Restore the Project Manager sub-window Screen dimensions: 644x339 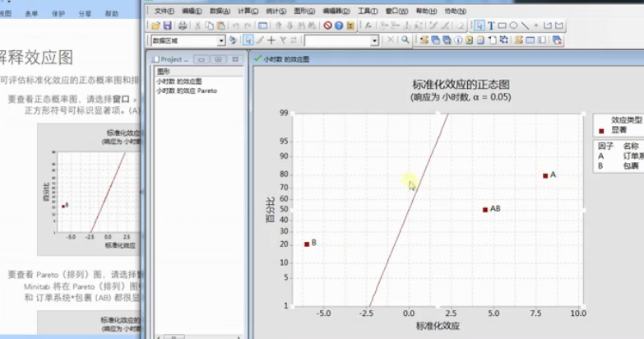(x=218, y=59)
